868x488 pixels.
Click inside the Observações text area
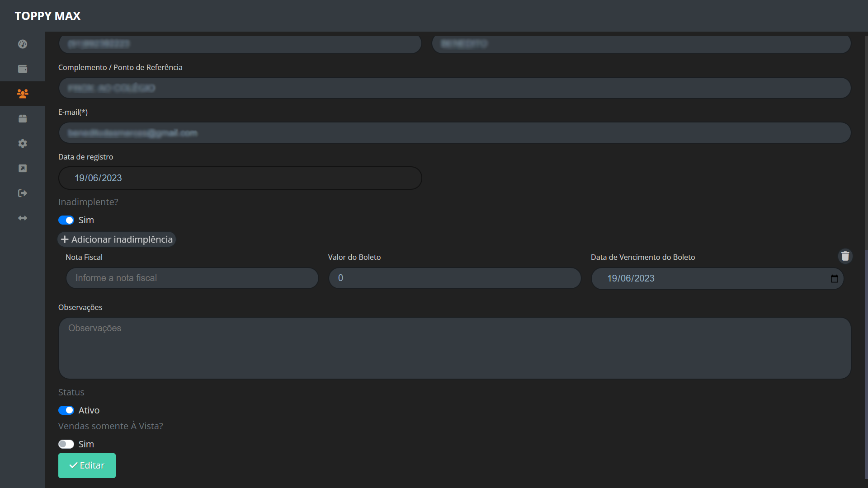[x=454, y=348]
